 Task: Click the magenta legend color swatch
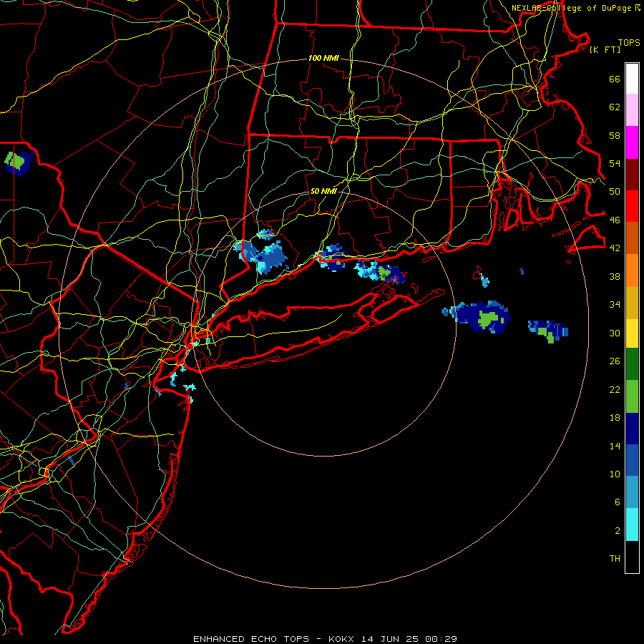pos(632,142)
